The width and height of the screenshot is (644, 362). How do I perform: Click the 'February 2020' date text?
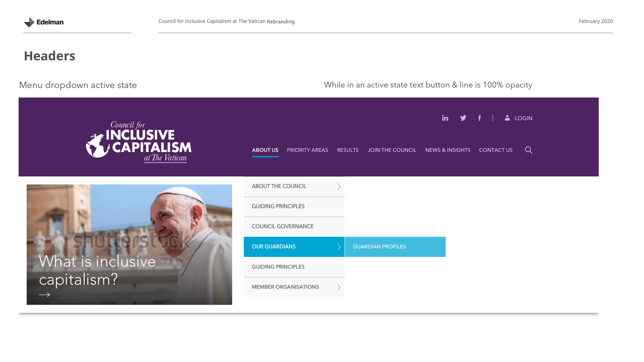point(596,21)
